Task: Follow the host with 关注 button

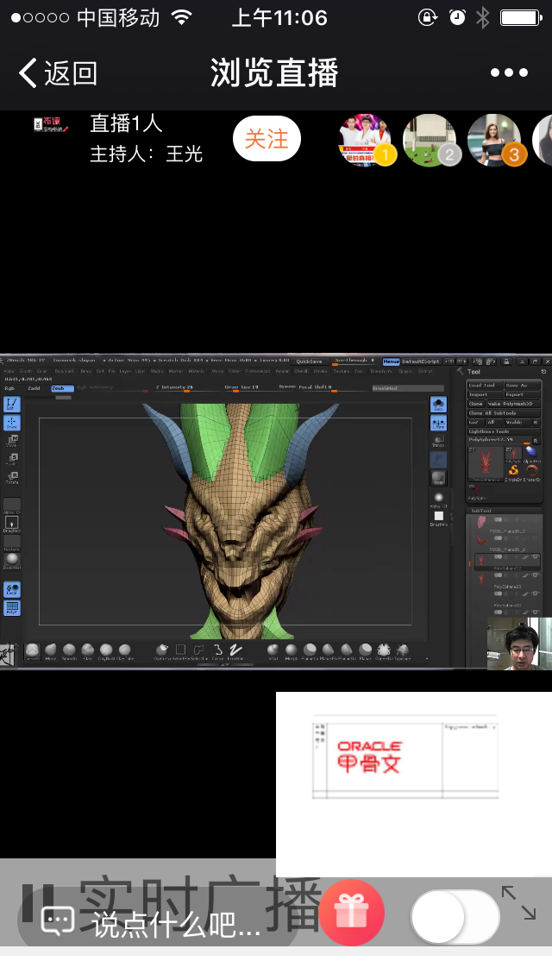Action: (x=267, y=139)
